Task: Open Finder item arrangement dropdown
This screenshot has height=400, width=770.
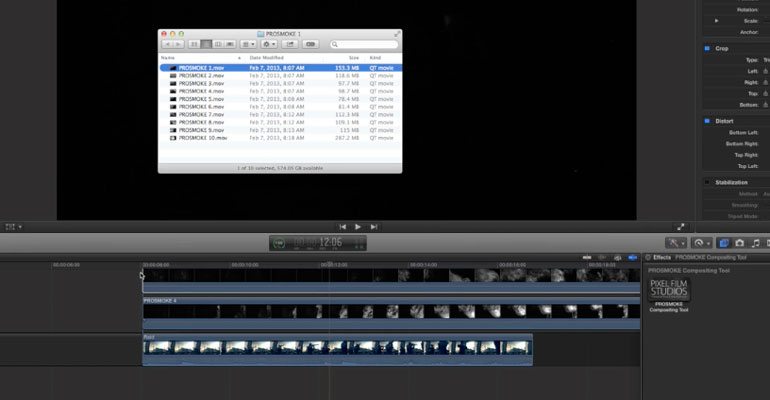Action: point(248,44)
